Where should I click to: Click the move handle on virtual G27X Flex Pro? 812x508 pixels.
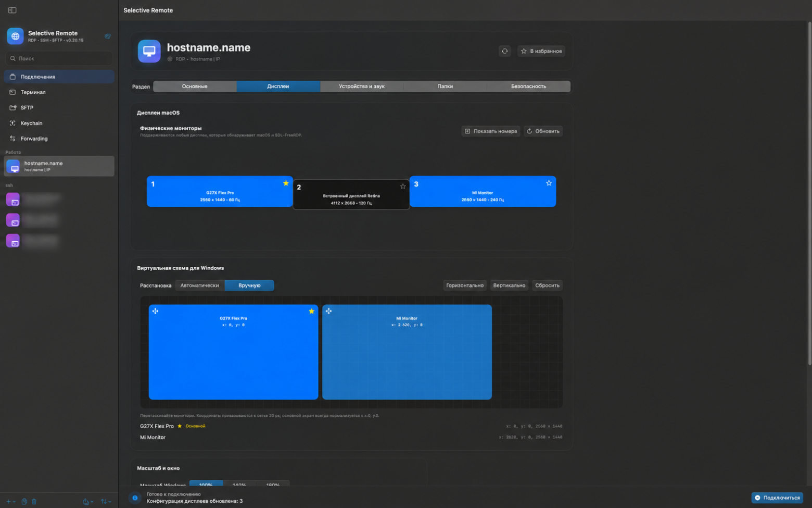tap(155, 311)
